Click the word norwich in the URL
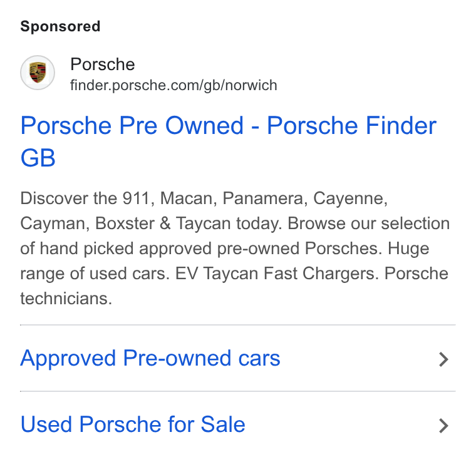Screen dimensions: 476x457 (x=251, y=85)
